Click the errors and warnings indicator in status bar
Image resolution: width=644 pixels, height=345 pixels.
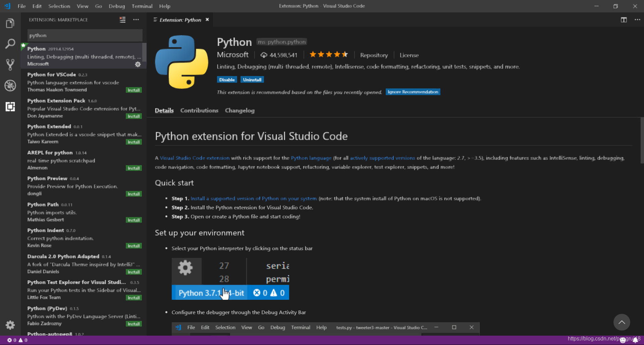[17, 340]
